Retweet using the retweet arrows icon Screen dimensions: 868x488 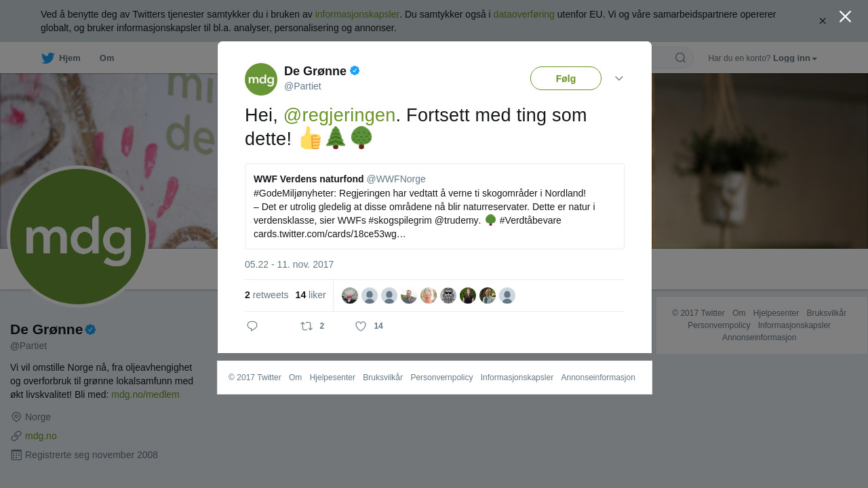point(307,326)
